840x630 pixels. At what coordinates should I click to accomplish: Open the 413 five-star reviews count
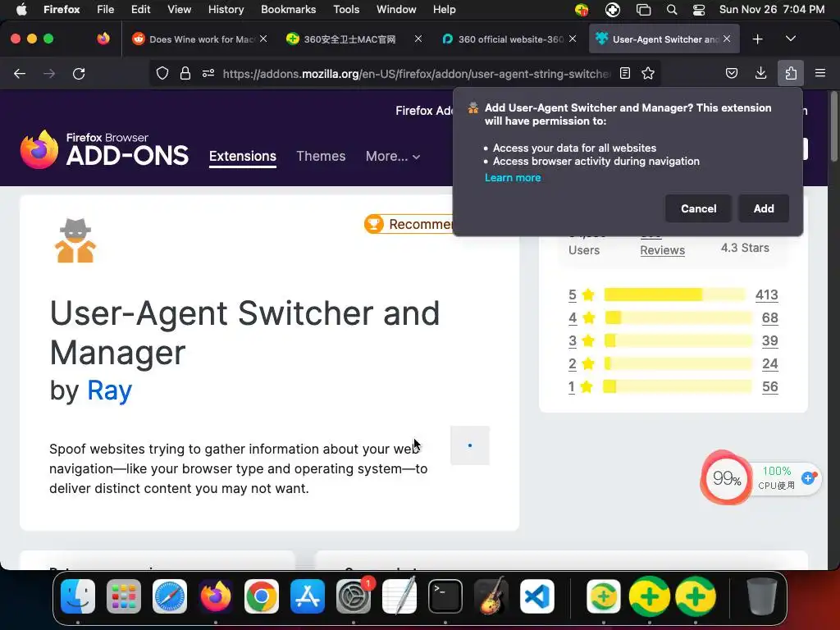tap(767, 294)
